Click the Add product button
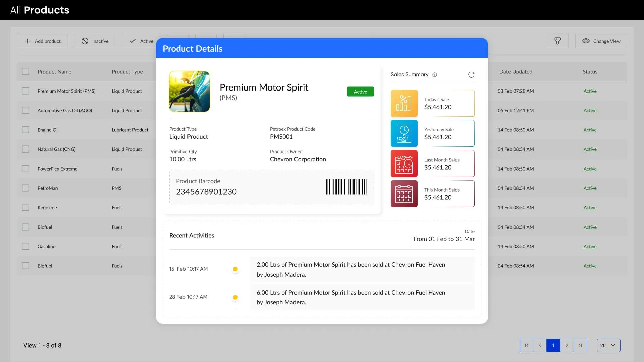This screenshot has height=362, width=644. coord(42,41)
